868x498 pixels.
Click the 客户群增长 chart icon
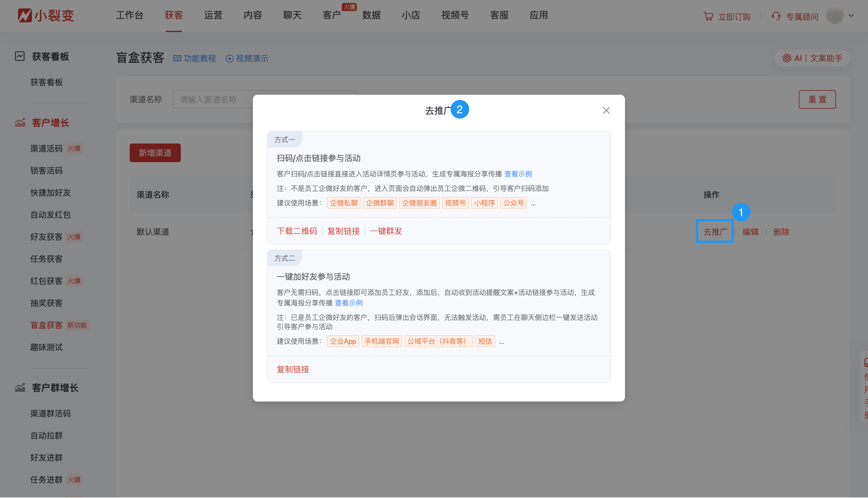coord(19,388)
